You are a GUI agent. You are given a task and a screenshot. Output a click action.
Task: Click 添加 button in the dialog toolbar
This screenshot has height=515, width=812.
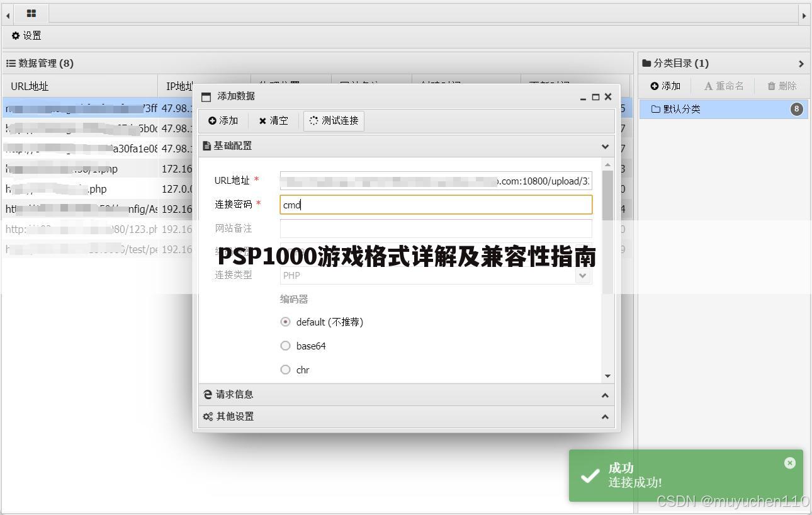point(223,121)
